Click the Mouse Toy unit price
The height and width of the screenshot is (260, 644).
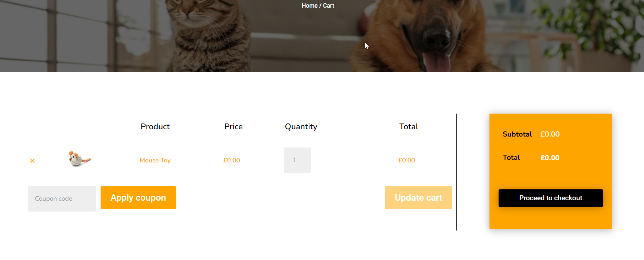(x=231, y=160)
